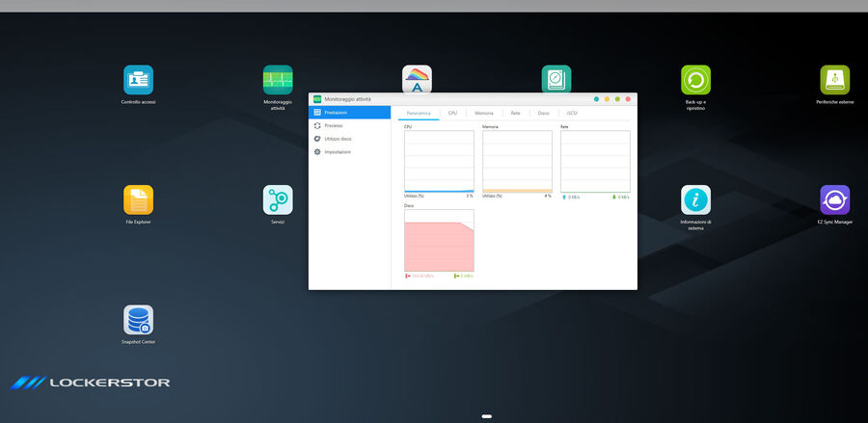The image size is (868, 423).
Task: Open the Servizi app icon
Action: [x=278, y=200]
